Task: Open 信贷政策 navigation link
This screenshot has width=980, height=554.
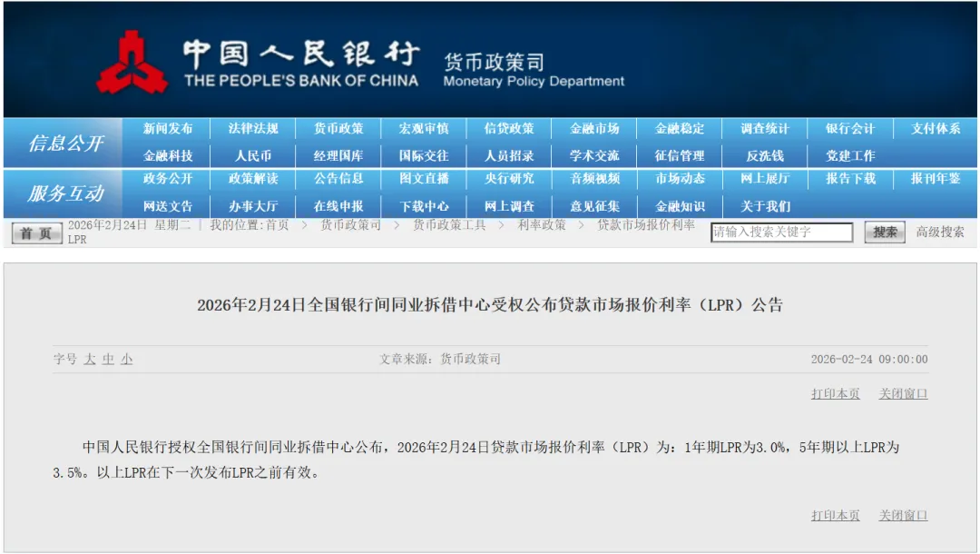Action: tap(509, 128)
